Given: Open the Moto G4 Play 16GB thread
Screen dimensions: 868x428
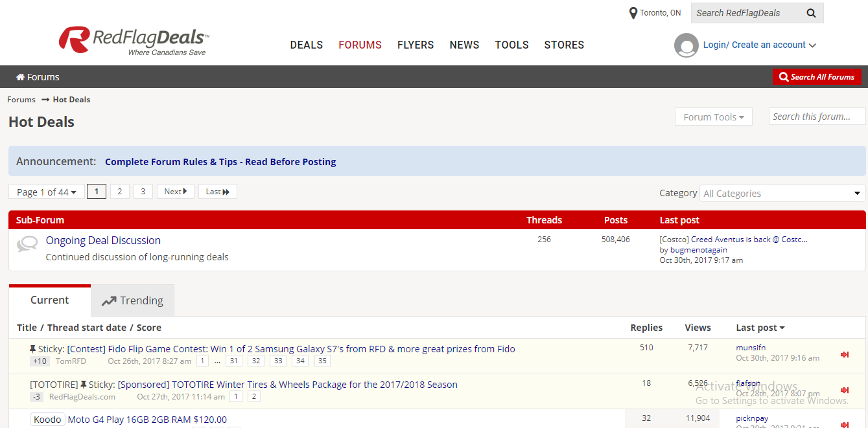Looking at the screenshot, I should point(147,420).
